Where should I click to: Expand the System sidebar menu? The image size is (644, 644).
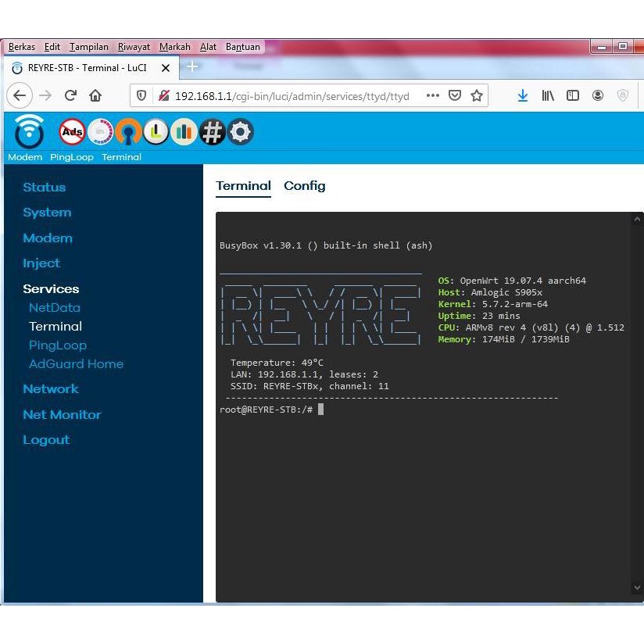pos(47,212)
